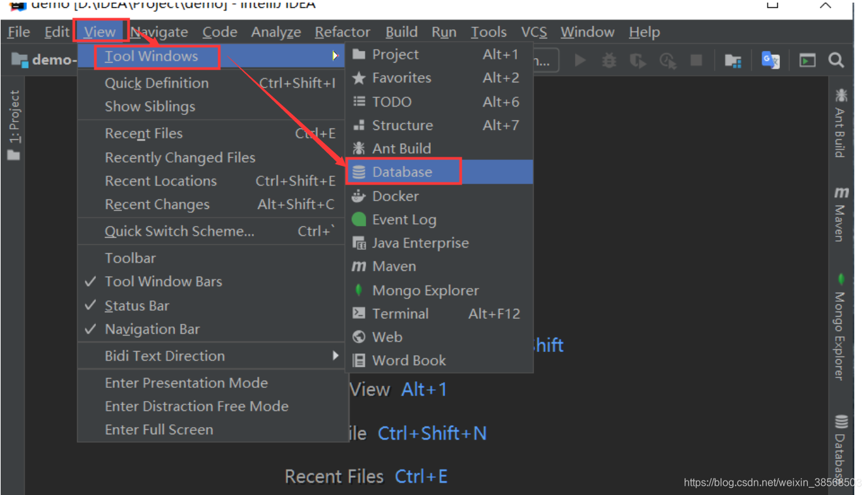Click globe icon beside Web
This screenshot has width=868, height=495.
359,337
